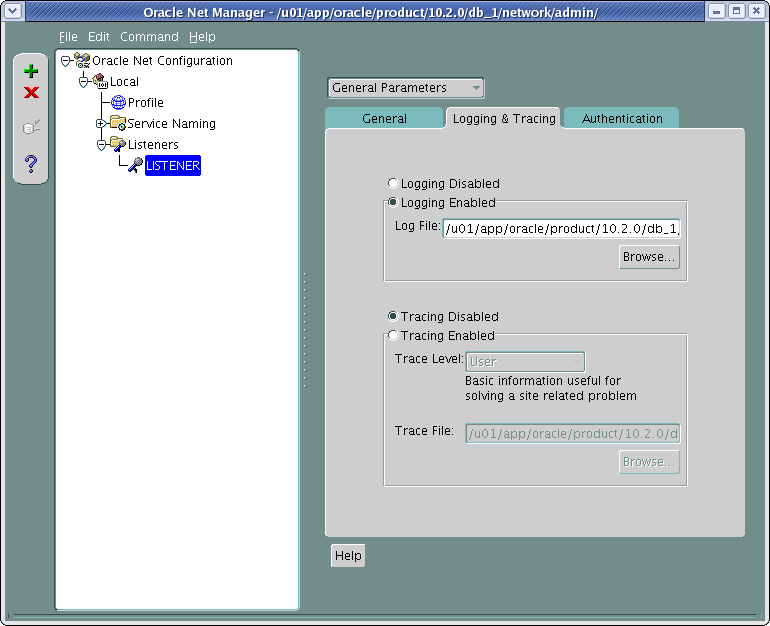
Task: Open the Edit menu
Action: 98,37
